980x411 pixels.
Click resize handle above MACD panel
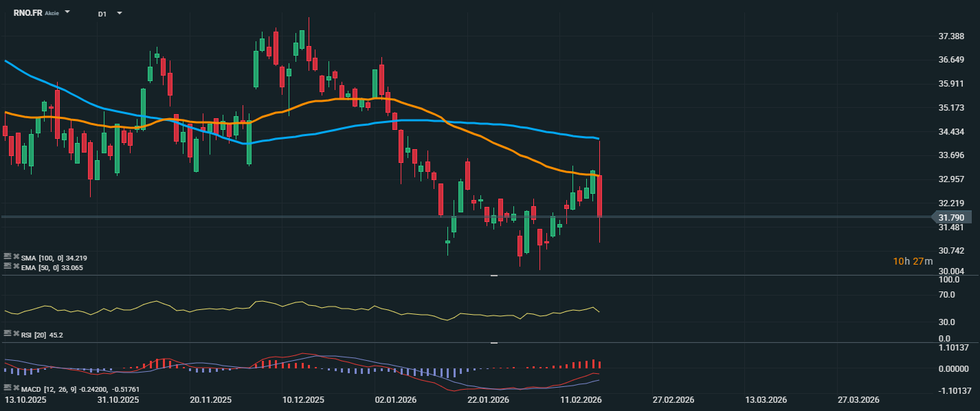coord(493,342)
